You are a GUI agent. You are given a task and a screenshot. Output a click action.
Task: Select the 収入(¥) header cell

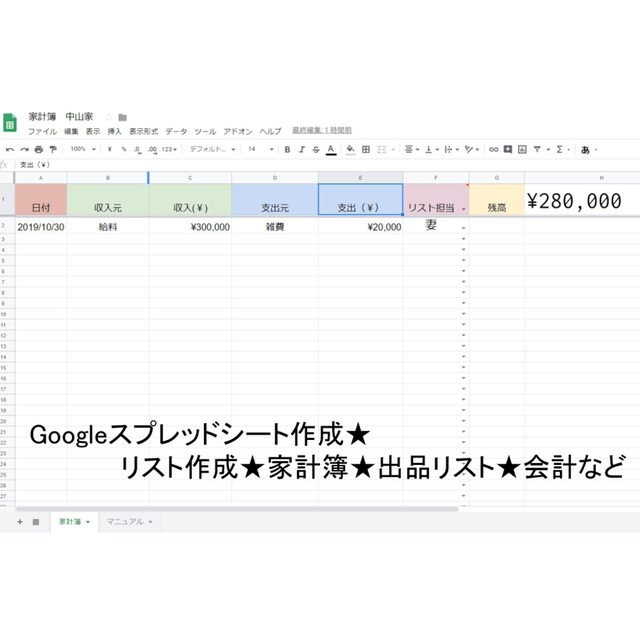click(x=190, y=200)
